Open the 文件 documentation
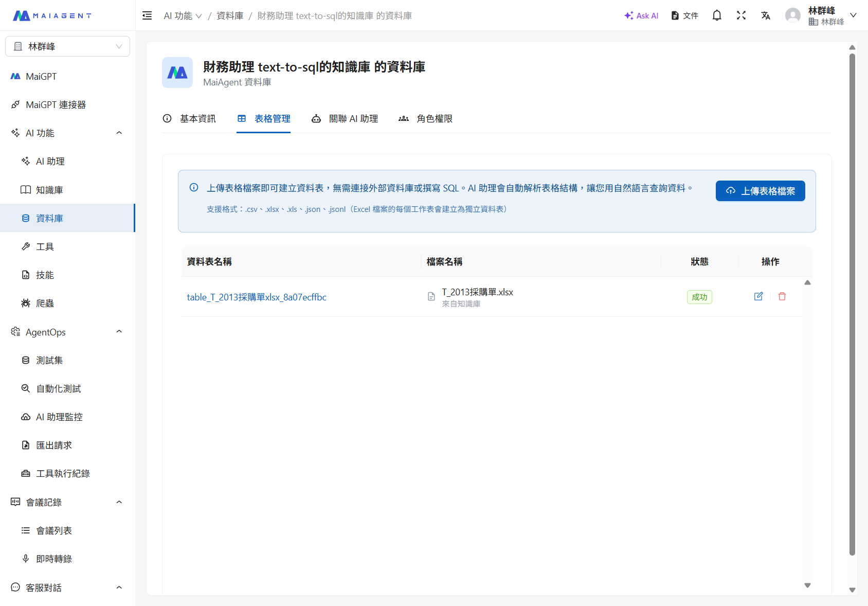The height and width of the screenshot is (606, 868). coord(684,15)
